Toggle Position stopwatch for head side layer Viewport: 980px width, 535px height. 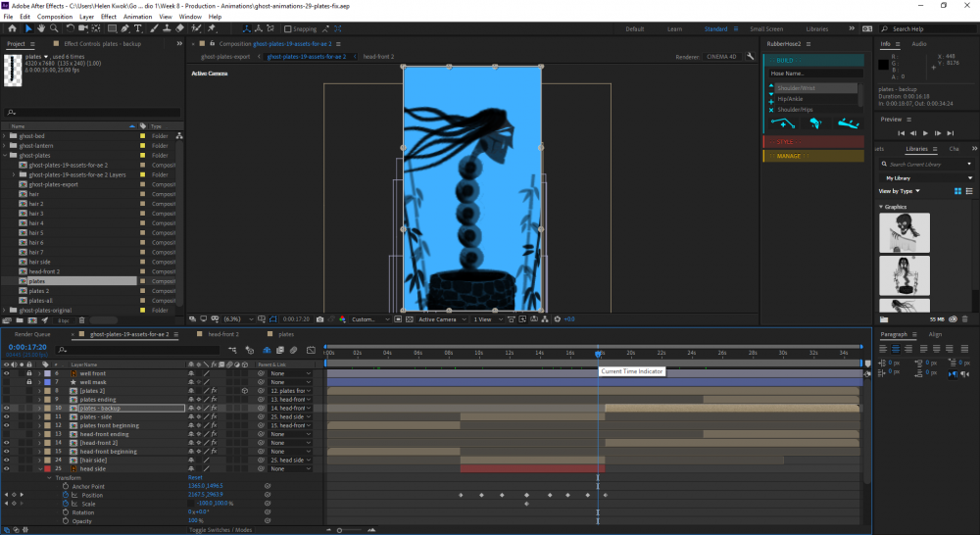[x=65, y=495]
